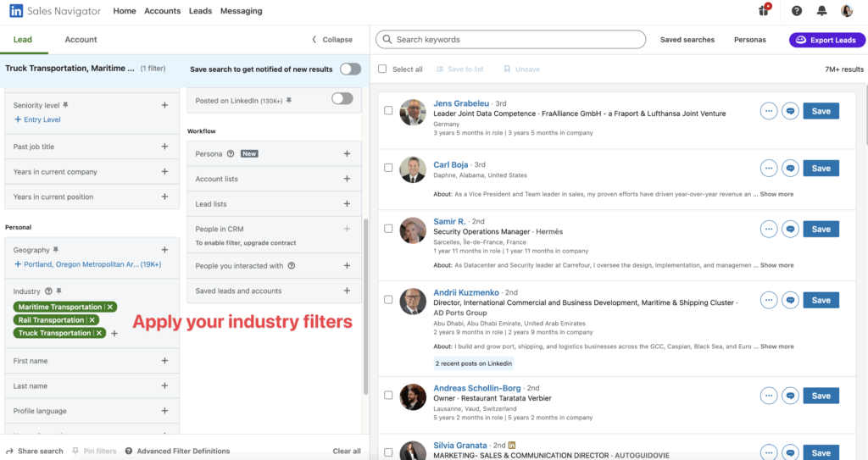Expand Years in current company filter
Image resolution: width=868 pixels, height=460 pixels.
point(164,172)
